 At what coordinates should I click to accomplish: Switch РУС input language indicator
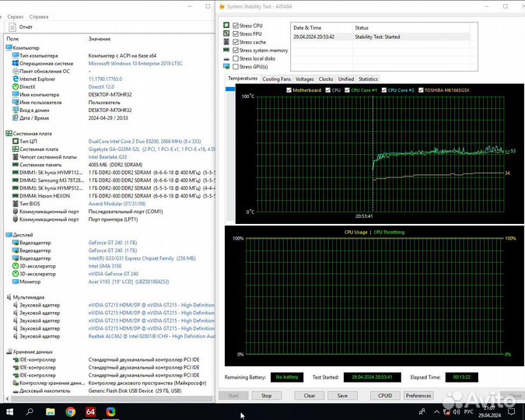pyautogui.click(x=469, y=411)
